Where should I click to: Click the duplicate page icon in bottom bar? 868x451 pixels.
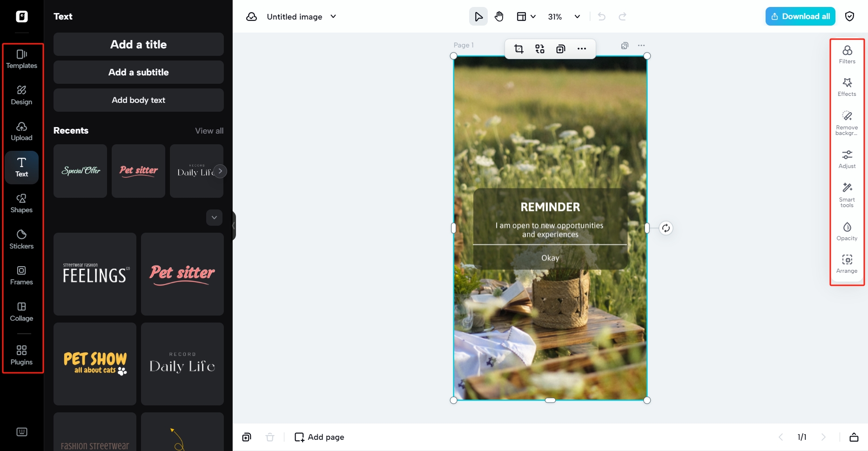pyautogui.click(x=247, y=437)
